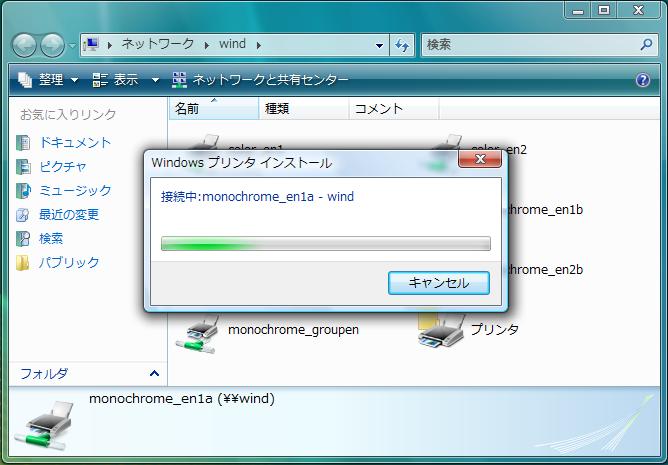Open the パブリック favorite link
This screenshot has width=668, height=465.
(x=69, y=262)
